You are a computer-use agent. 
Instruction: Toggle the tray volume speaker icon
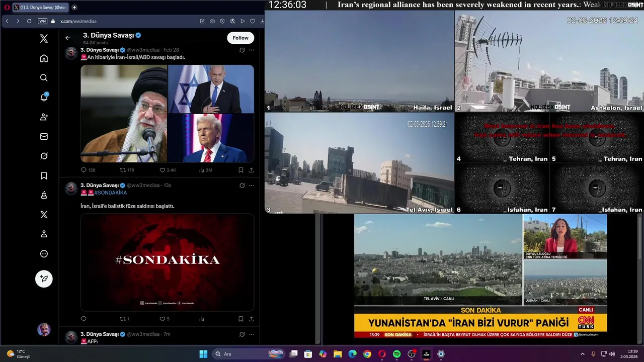pyautogui.click(x=612, y=354)
